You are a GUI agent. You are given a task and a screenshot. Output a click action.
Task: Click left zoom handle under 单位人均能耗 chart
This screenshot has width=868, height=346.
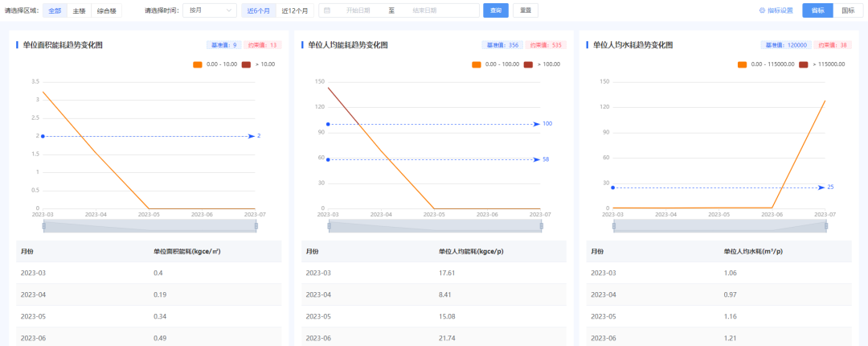coord(329,225)
